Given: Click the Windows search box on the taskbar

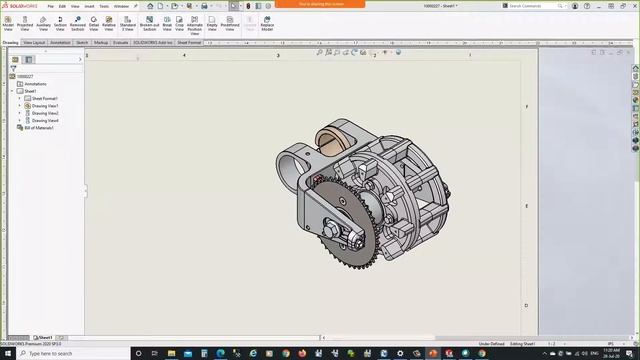Looking at the screenshot, I should click(73, 353).
